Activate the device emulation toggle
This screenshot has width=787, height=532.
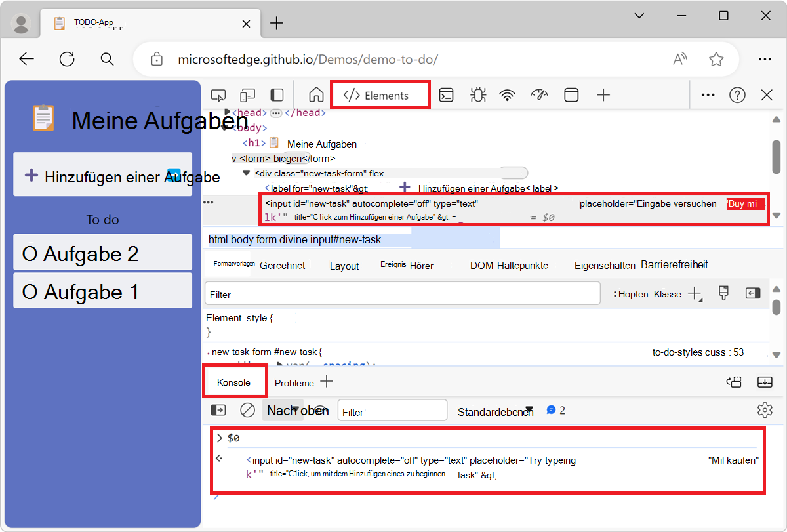pyautogui.click(x=247, y=94)
